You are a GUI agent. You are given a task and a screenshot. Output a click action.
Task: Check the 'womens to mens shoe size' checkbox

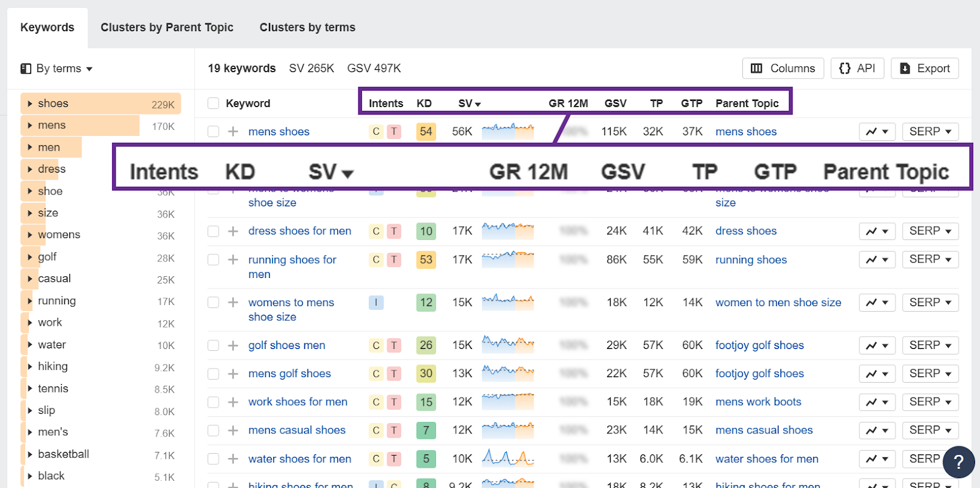(213, 302)
